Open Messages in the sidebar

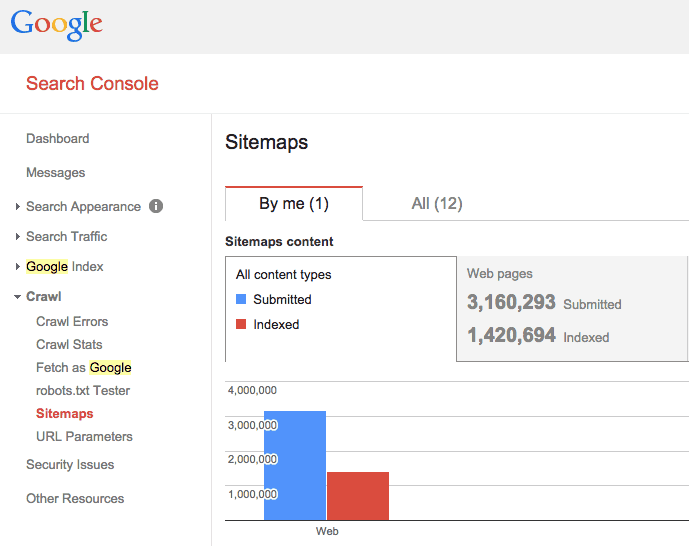point(55,173)
